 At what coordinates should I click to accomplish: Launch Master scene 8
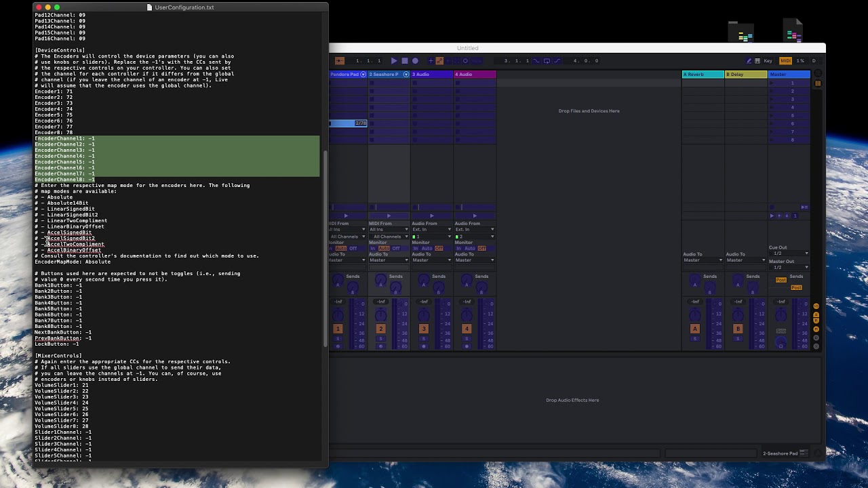pyautogui.click(x=772, y=140)
